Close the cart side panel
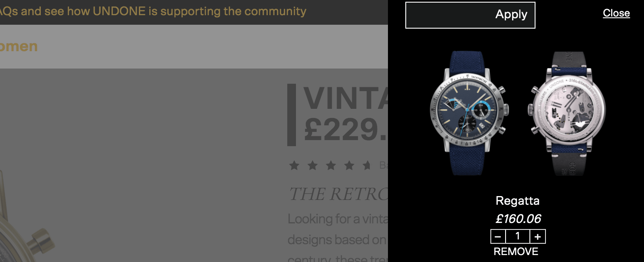644x262 pixels. click(616, 13)
